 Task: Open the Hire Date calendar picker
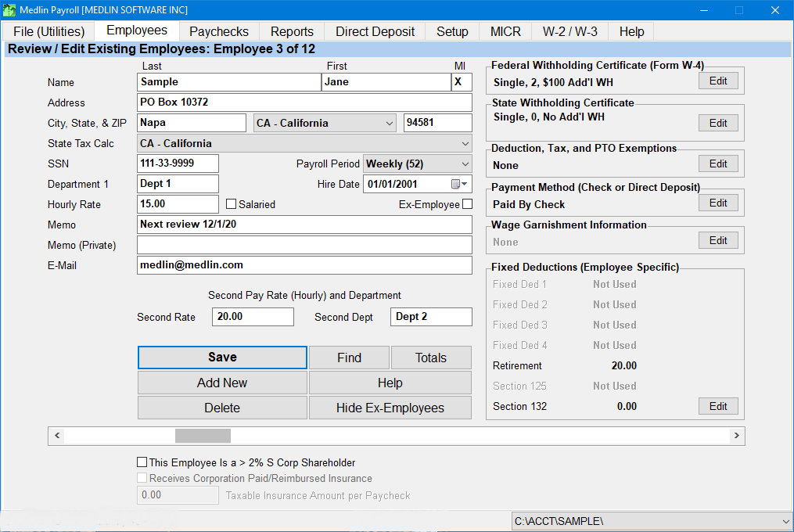tap(462, 184)
